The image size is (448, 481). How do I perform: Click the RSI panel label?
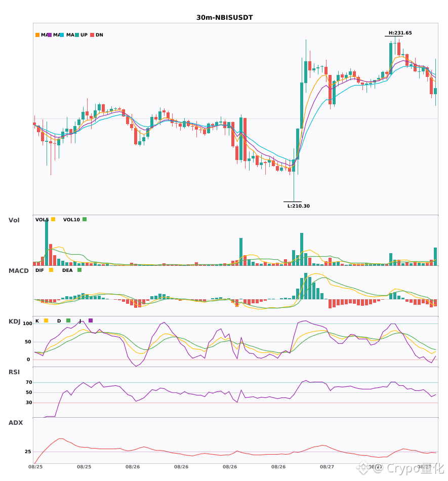point(14,372)
